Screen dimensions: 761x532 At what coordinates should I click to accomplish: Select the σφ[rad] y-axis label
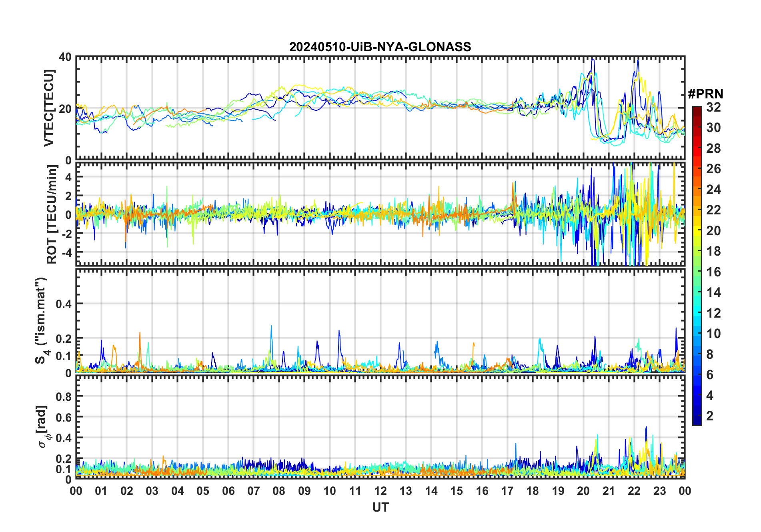[43, 427]
